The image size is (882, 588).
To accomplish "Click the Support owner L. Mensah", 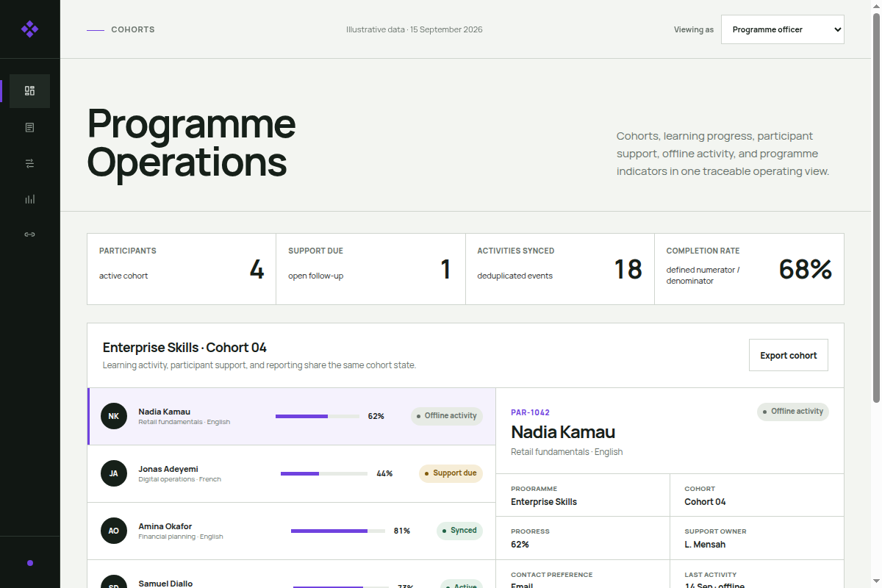I will [x=705, y=545].
